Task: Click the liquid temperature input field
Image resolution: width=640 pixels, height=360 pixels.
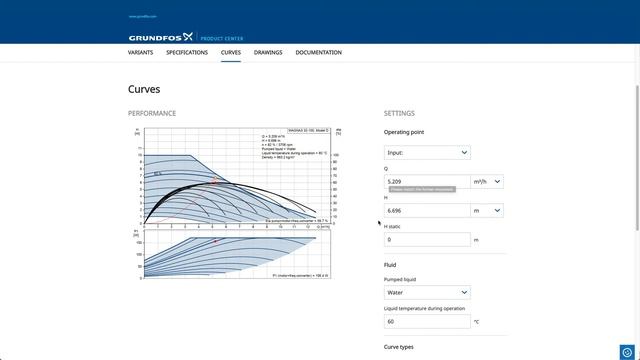Action: pos(427,321)
